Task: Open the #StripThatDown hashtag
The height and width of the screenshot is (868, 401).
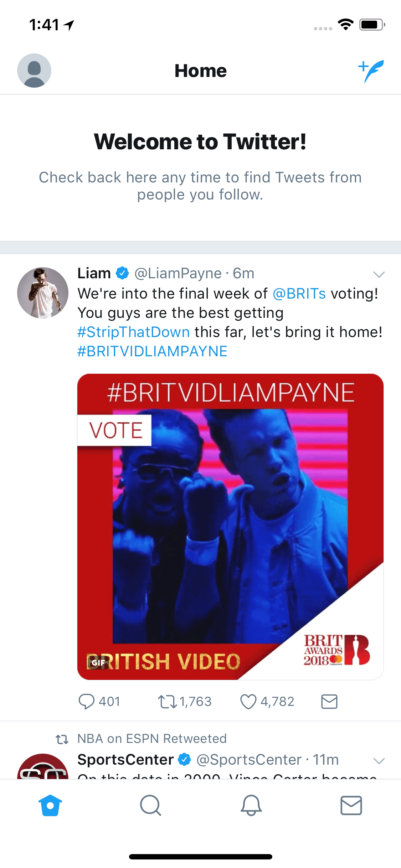Action: click(134, 332)
